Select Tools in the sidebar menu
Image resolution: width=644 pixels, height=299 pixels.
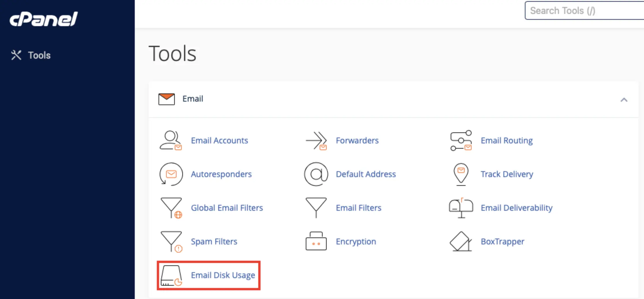pyautogui.click(x=39, y=55)
